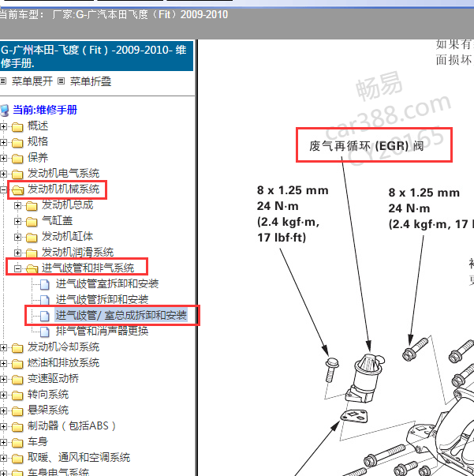Expand the 发动机缸体 subfolder

[17, 237]
